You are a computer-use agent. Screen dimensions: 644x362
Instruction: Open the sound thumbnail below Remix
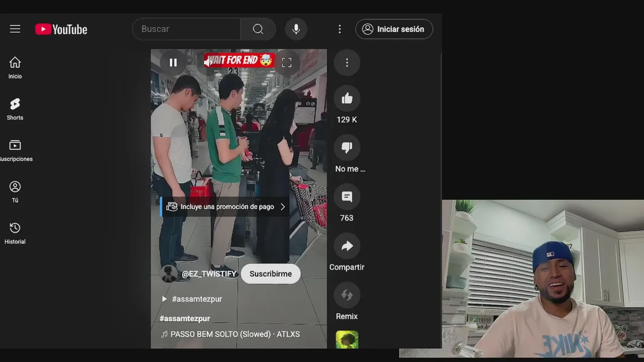347,339
